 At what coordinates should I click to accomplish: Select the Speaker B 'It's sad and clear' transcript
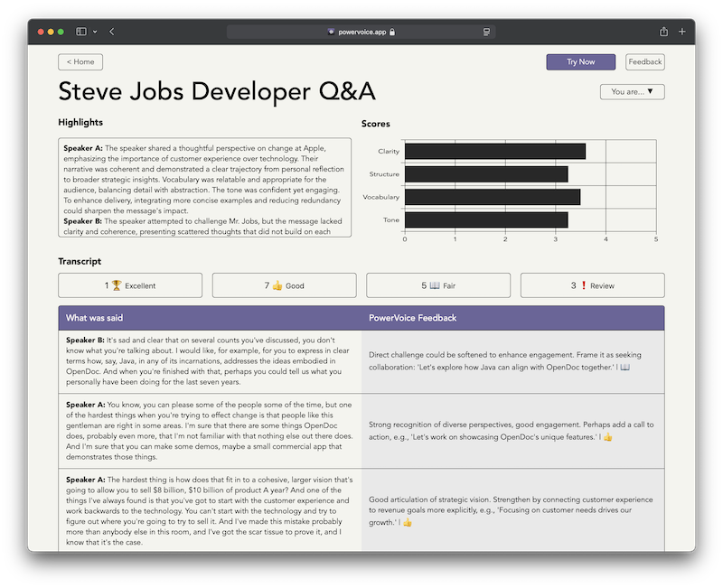click(x=210, y=361)
